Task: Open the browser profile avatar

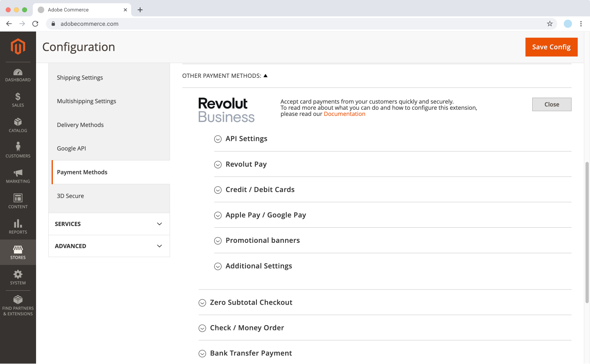Action: [568, 24]
